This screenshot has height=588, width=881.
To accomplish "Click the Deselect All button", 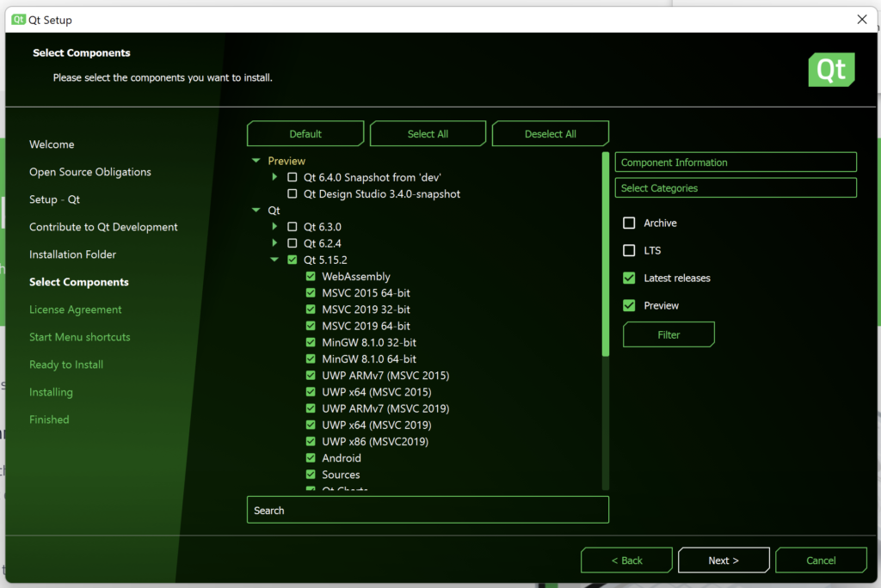I will coord(550,133).
